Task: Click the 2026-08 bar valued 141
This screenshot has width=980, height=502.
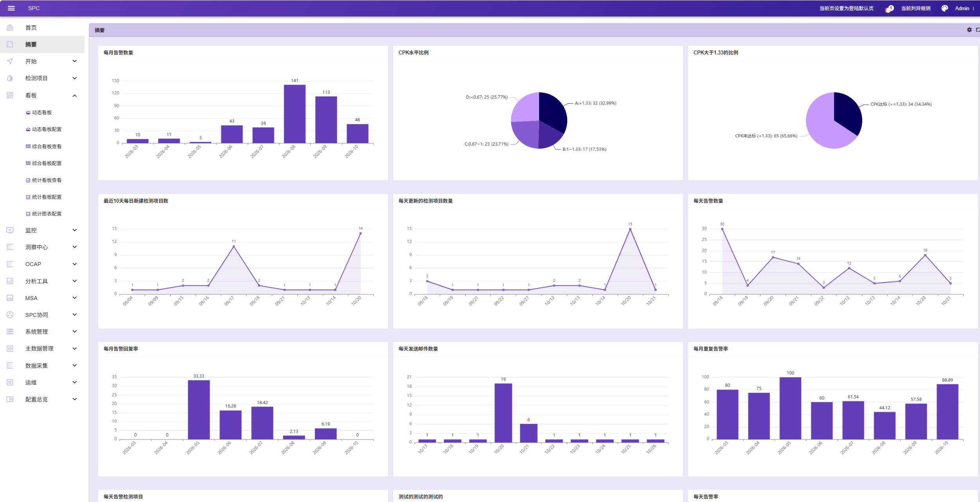Action: (295, 114)
